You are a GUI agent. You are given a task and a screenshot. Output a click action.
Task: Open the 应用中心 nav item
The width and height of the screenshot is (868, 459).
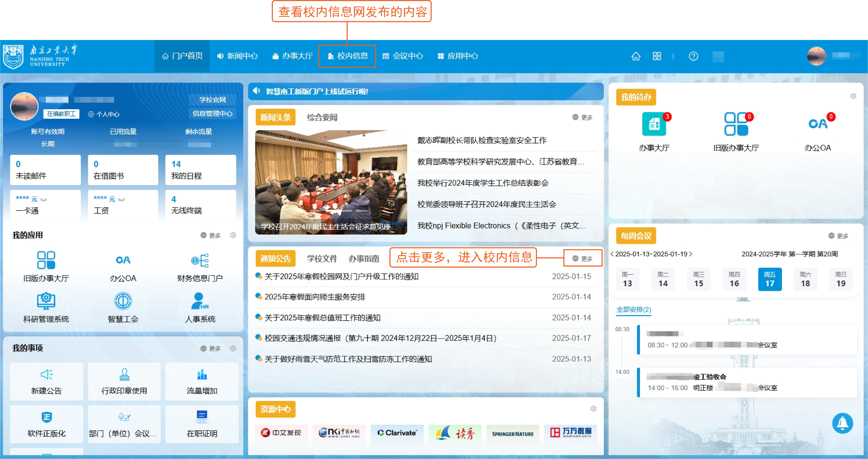[x=458, y=56]
